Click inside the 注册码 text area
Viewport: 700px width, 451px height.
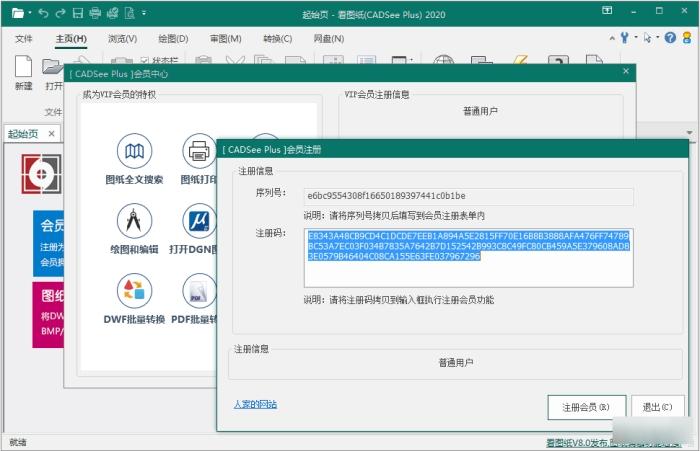468,258
